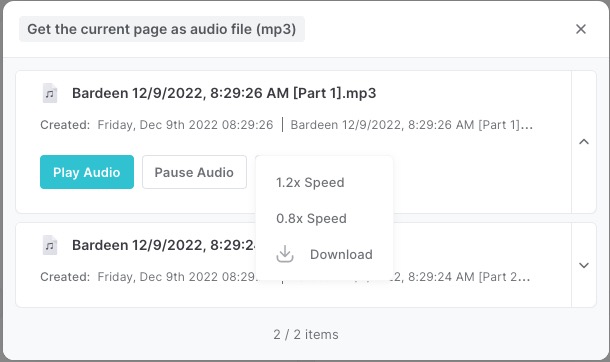
Task: Click the truncated Part 1 file name in details
Action: tap(412, 125)
